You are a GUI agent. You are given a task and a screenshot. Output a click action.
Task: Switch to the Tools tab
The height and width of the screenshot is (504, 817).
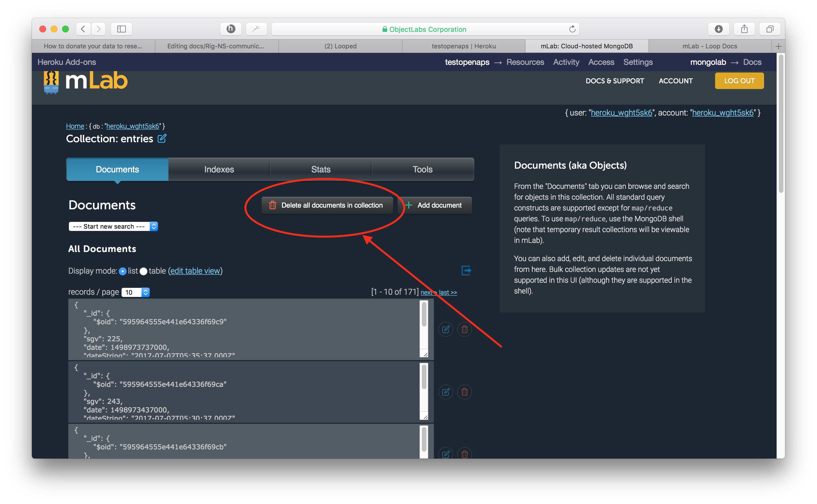point(423,169)
